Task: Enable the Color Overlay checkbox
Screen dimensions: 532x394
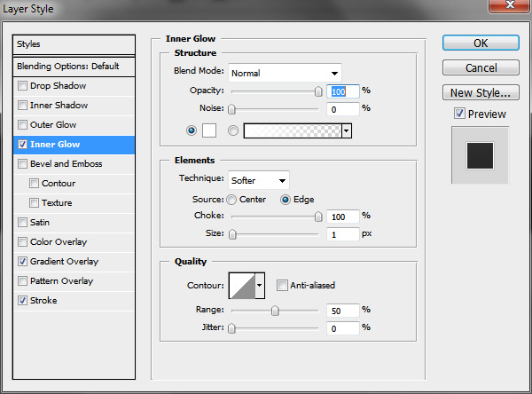Action: point(22,242)
